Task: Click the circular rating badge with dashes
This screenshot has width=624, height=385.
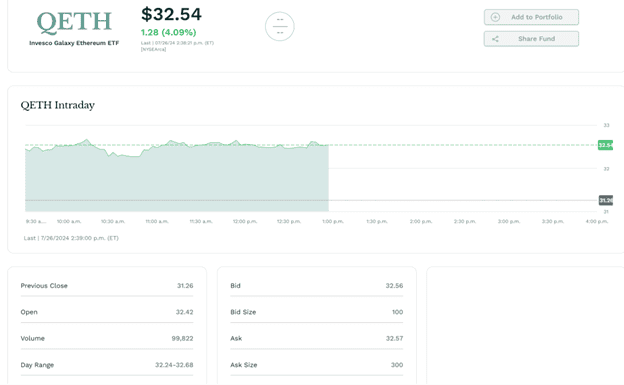Action: tap(280, 26)
